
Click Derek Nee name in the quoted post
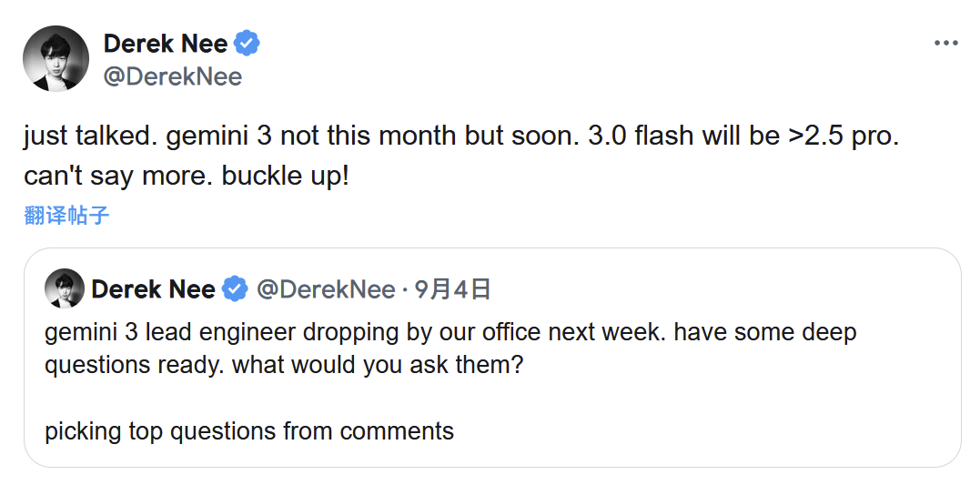tap(153, 289)
